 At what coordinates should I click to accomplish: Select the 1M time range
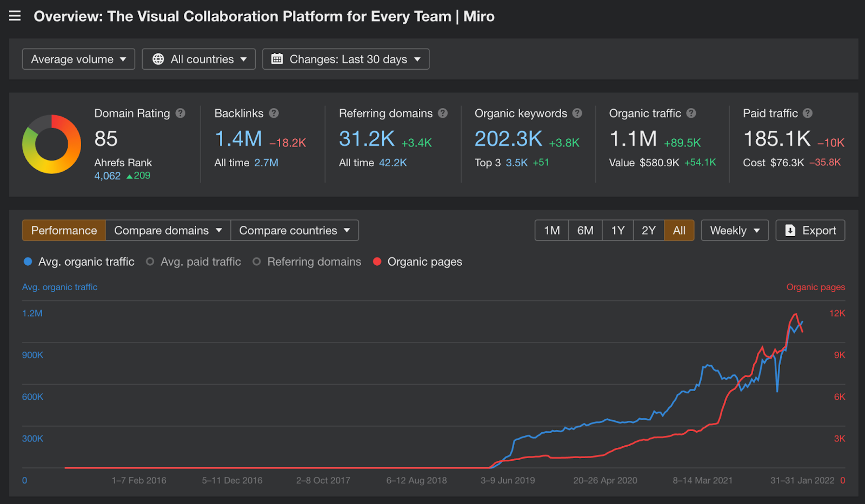pyautogui.click(x=552, y=230)
